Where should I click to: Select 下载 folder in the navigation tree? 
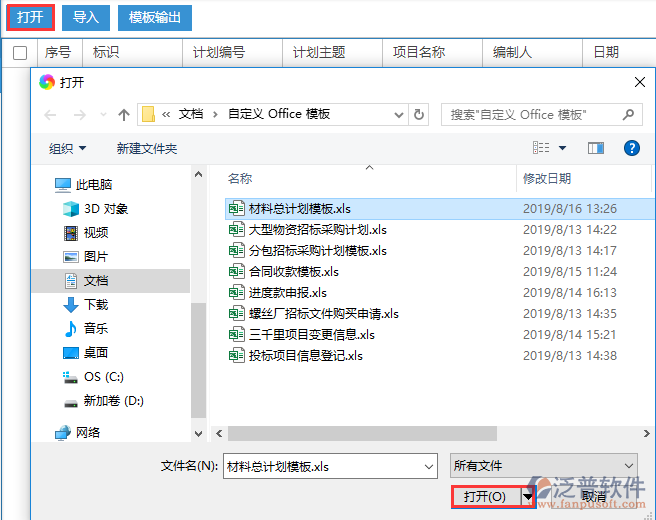(x=86, y=305)
